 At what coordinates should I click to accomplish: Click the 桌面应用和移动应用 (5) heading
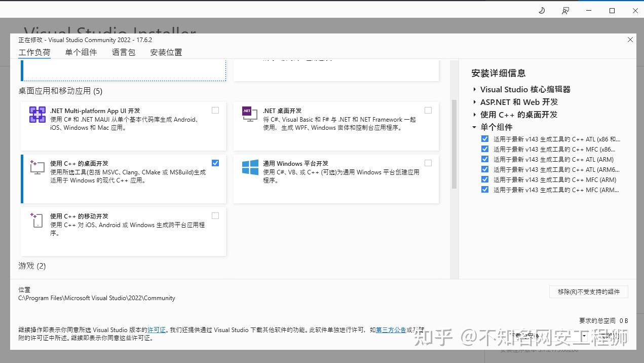tap(60, 91)
